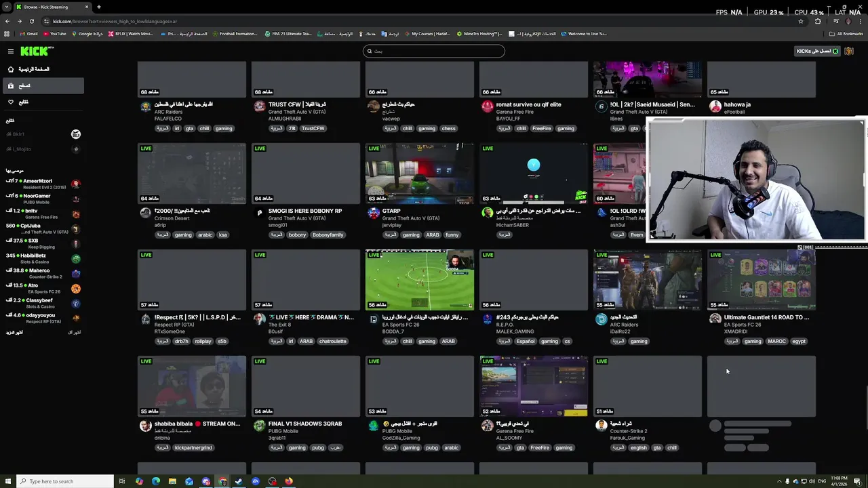Image resolution: width=868 pixels, height=488 pixels.
Task: Open bnltv recommended channel
Action: point(42,213)
